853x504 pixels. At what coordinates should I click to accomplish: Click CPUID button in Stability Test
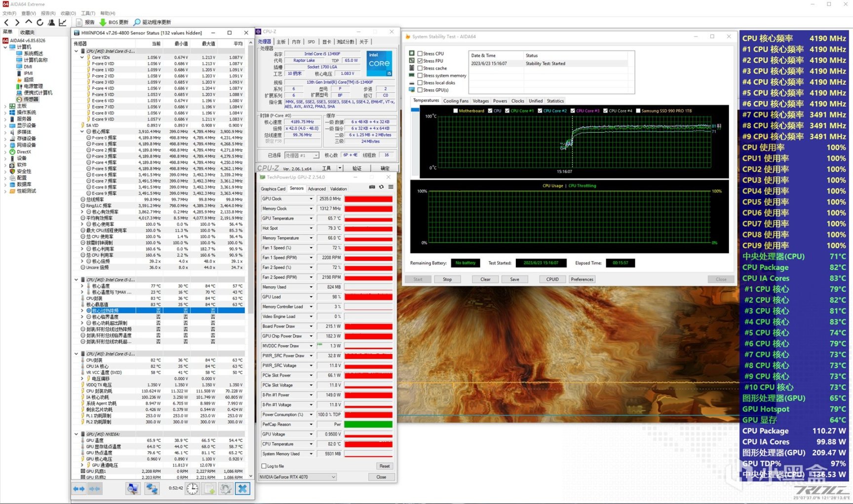coord(552,279)
